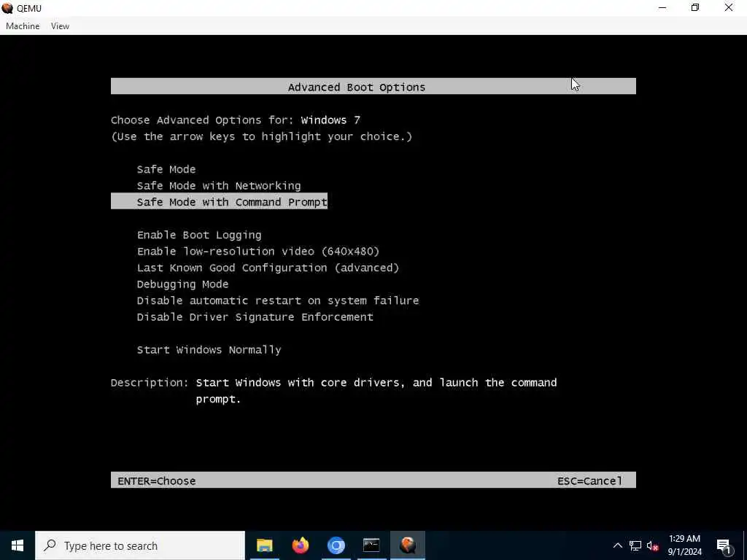Click the Advanced Boot Options header
The width and height of the screenshot is (747, 560).
point(373,86)
